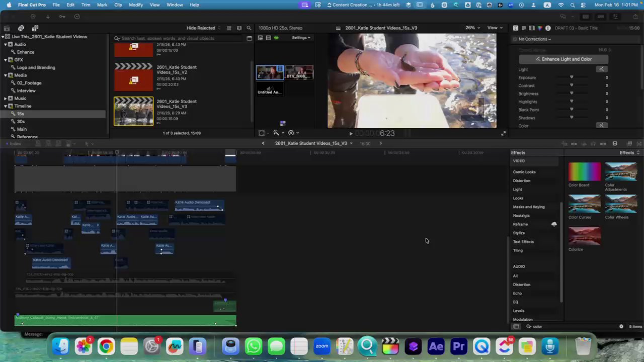Adjust the Exposure slider handle
This screenshot has width=644, height=362.
tap(572, 77)
